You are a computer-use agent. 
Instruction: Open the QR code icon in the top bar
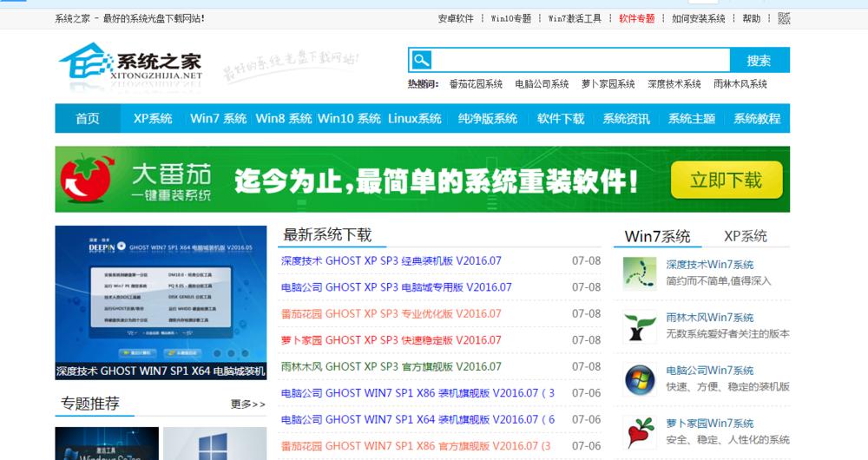[x=784, y=18]
